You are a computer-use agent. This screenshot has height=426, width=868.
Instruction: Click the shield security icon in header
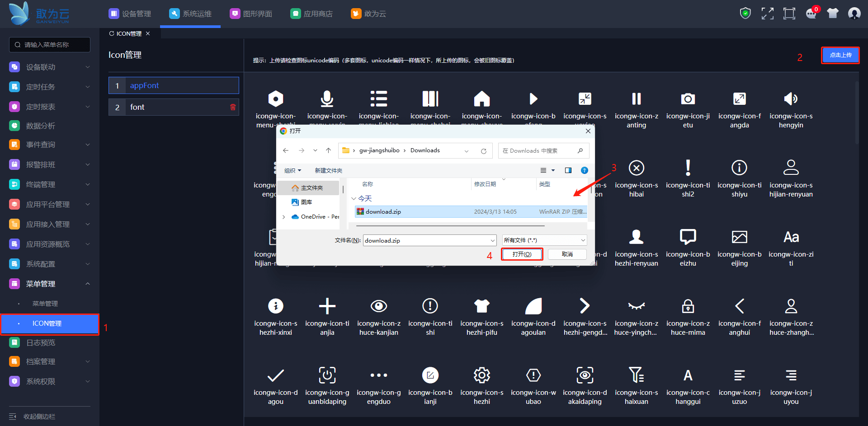[745, 14]
